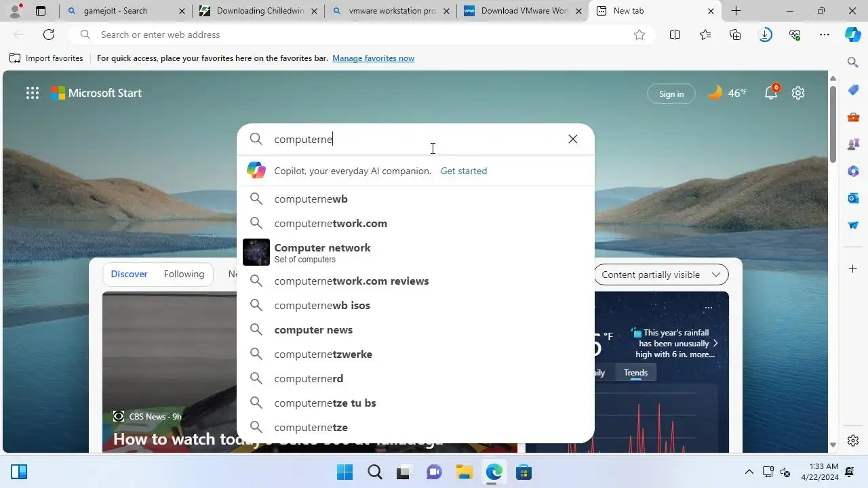Select the Following feed tab
This screenshot has height=488, width=868.
click(184, 274)
